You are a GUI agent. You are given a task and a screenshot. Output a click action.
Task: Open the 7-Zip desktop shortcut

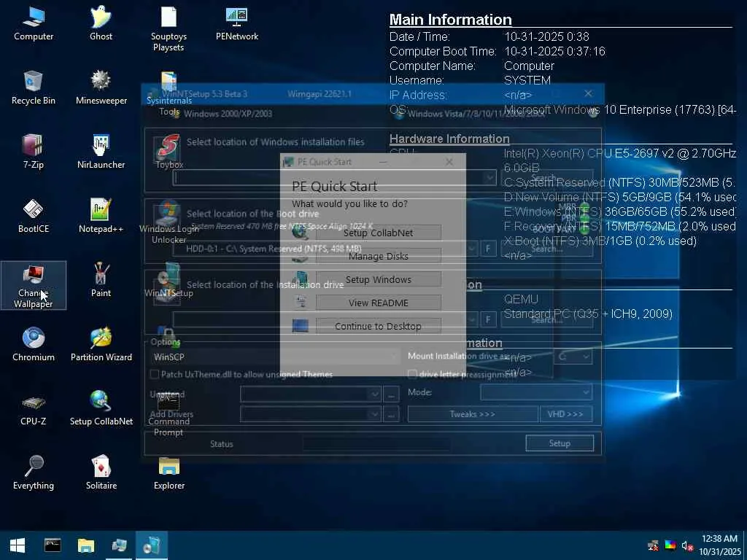34,152
